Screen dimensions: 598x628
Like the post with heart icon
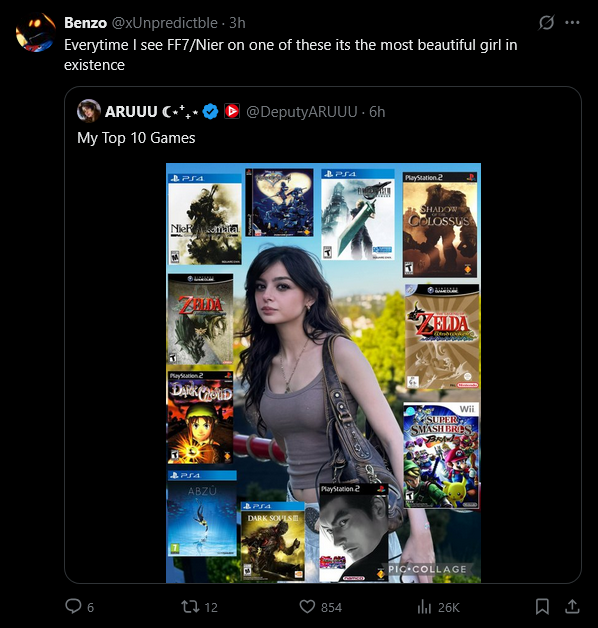(307, 607)
